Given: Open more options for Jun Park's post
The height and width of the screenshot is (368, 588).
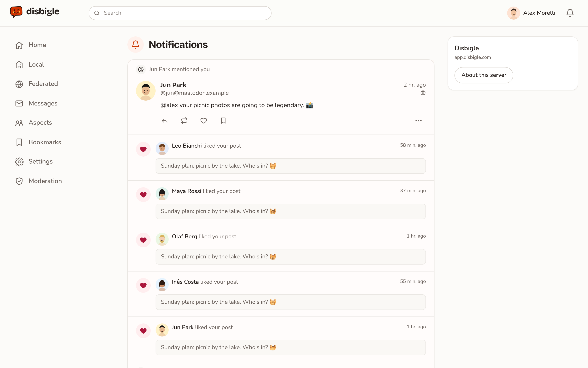Looking at the screenshot, I should (418, 121).
